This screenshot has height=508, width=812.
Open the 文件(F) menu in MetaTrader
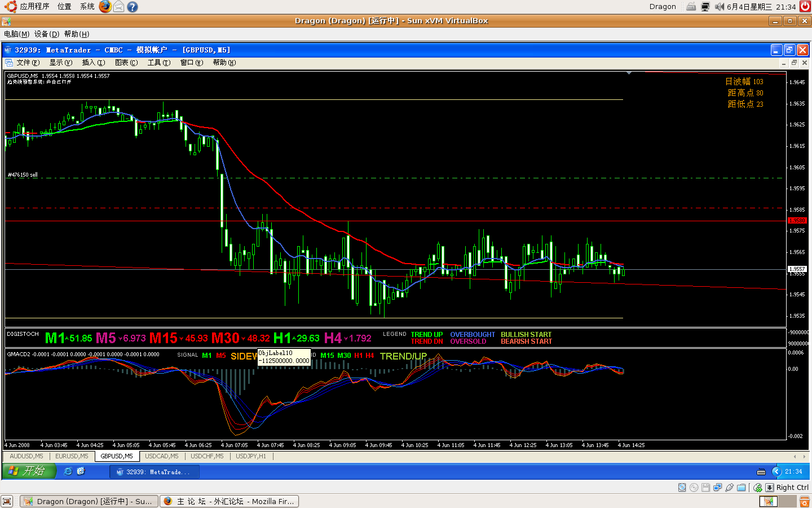click(28, 63)
